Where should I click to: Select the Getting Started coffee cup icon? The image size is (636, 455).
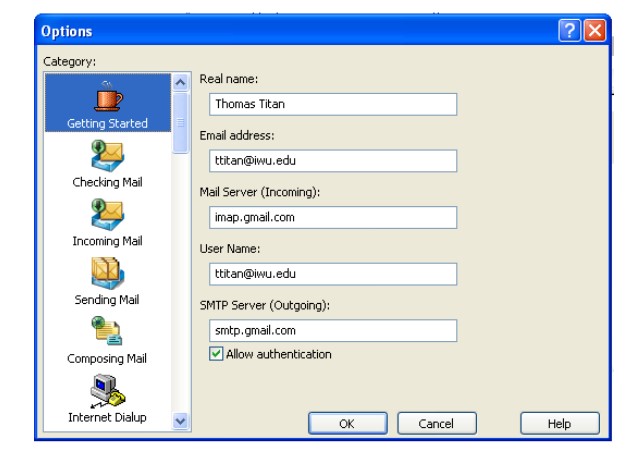point(108,96)
